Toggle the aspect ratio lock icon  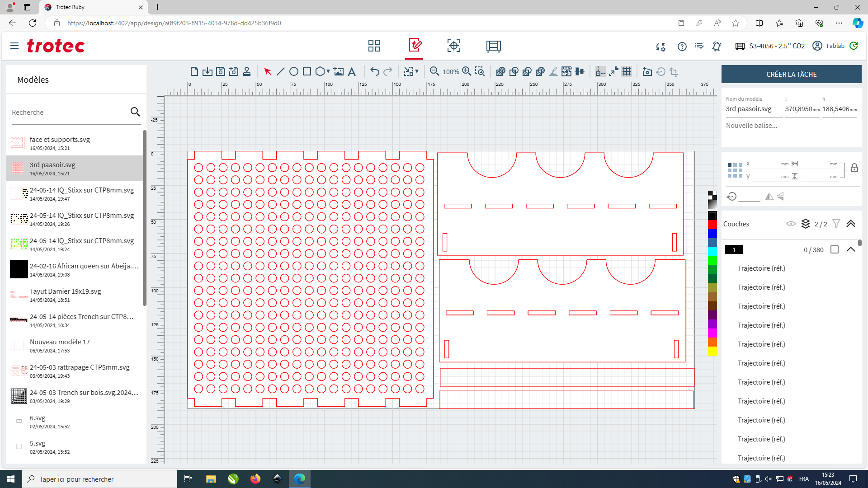[x=854, y=168]
